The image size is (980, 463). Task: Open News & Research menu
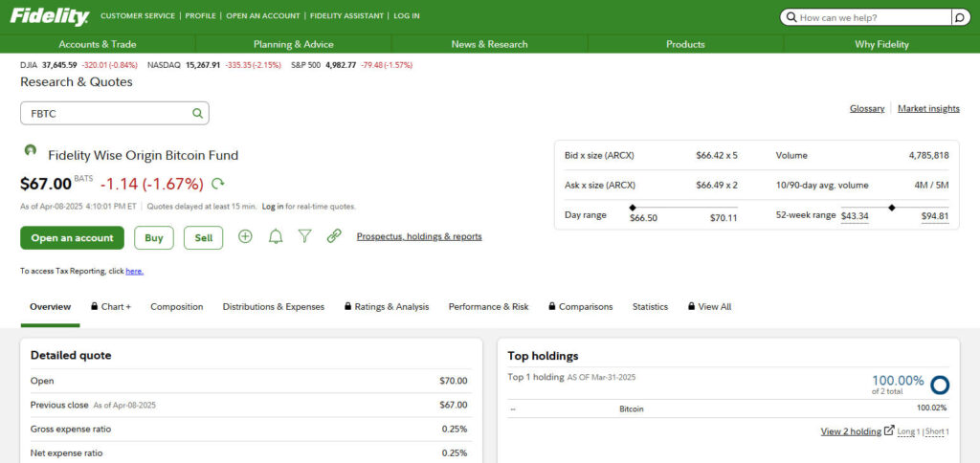coord(489,44)
